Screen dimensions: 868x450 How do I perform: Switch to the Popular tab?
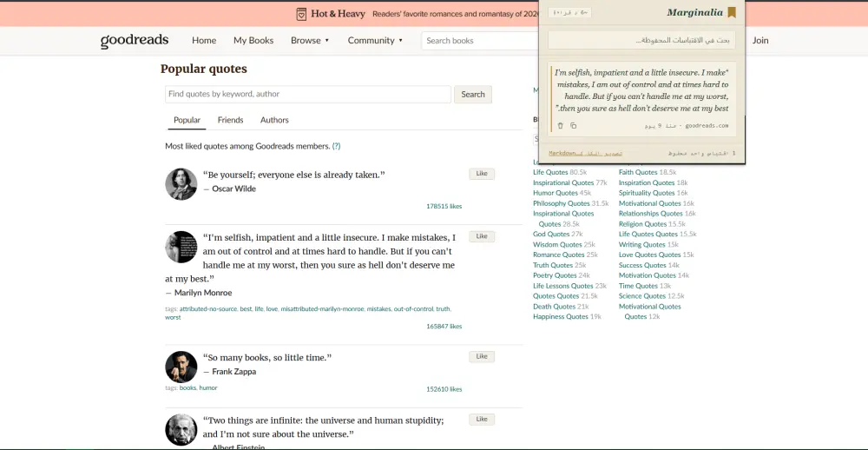[x=187, y=120]
